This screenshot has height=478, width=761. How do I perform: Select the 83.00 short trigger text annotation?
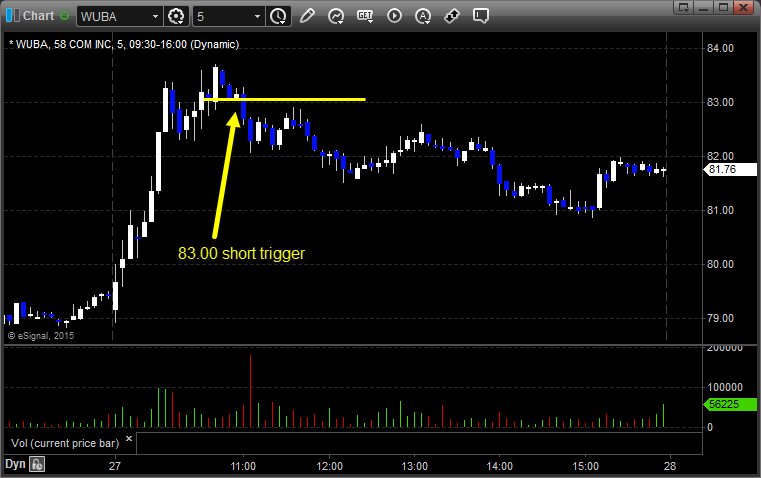[x=241, y=253]
